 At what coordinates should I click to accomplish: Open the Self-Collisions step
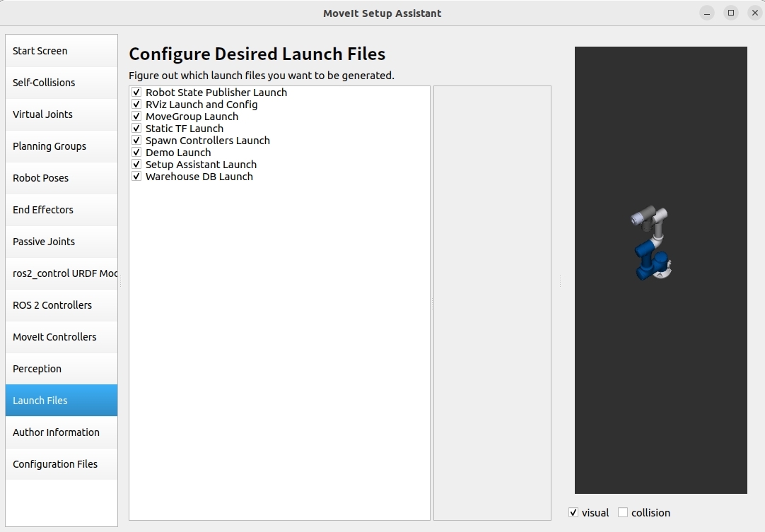point(62,83)
